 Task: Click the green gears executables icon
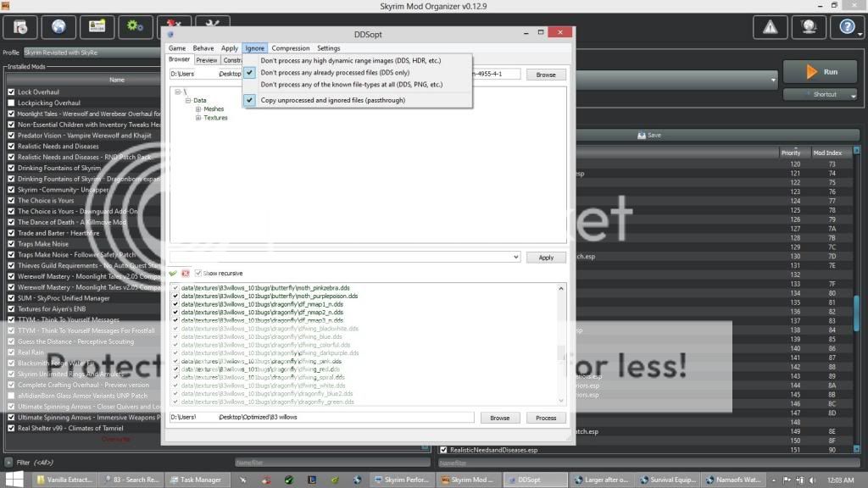coord(136,27)
